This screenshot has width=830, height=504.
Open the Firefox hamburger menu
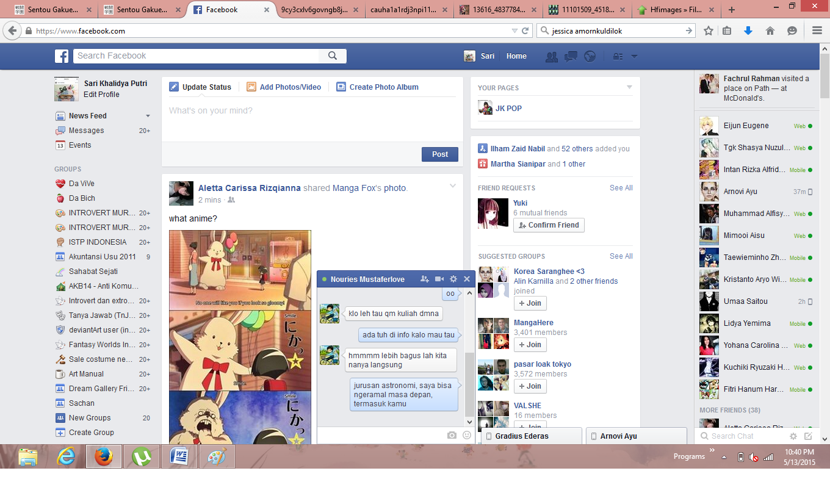[817, 31]
